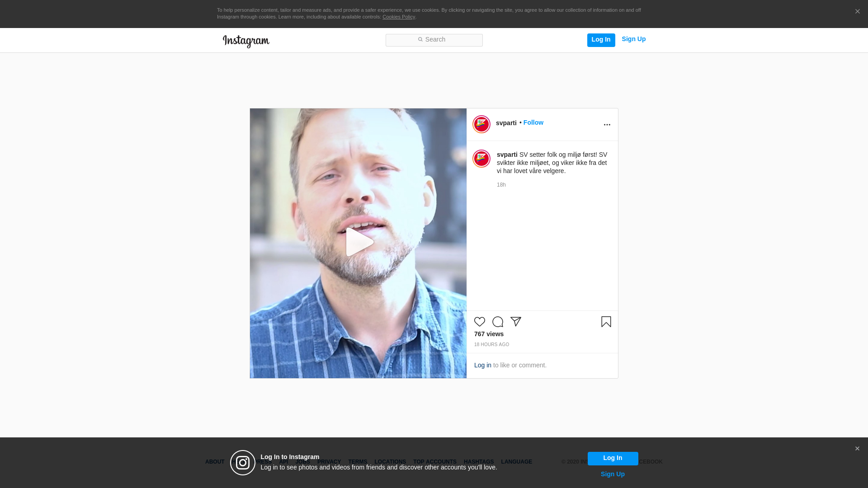This screenshot has height=488, width=868.
Task: Play the svparti video
Action: [x=359, y=242]
